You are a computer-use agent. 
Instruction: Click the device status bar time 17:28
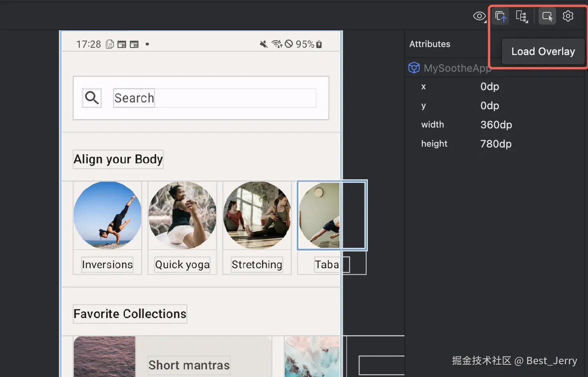click(x=89, y=44)
